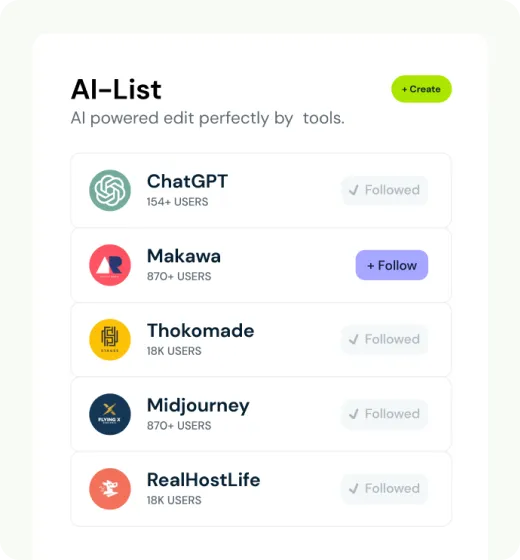The width and height of the screenshot is (520, 560).
Task: Click the checkmark in ChatGPT's Followed button
Action: (x=354, y=190)
